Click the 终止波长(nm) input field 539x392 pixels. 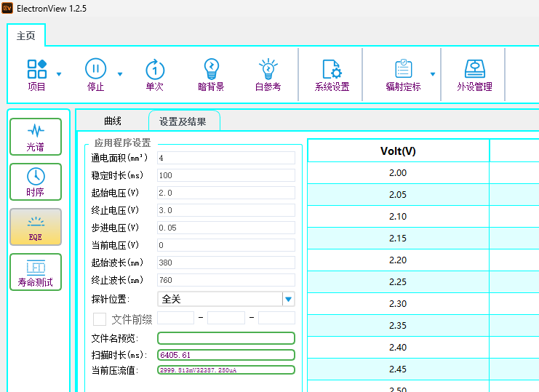pos(226,280)
